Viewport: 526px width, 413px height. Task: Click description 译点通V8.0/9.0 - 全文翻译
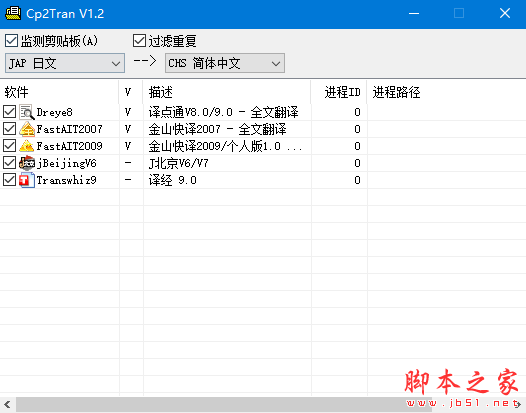point(223,112)
